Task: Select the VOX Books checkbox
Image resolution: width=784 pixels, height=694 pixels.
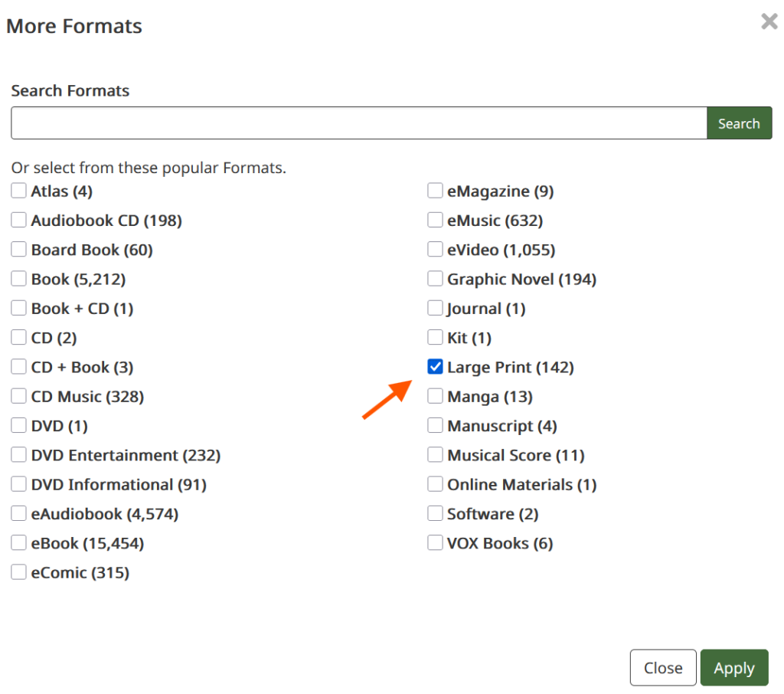Action: [x=435, y=543]
